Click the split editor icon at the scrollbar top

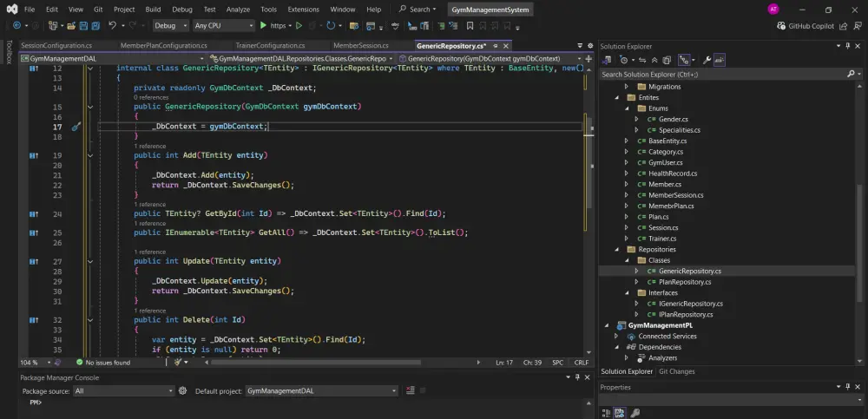point(589,58)
